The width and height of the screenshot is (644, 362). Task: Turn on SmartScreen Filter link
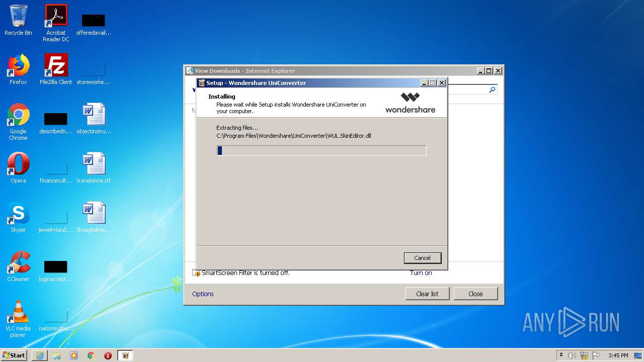(421, 273)
